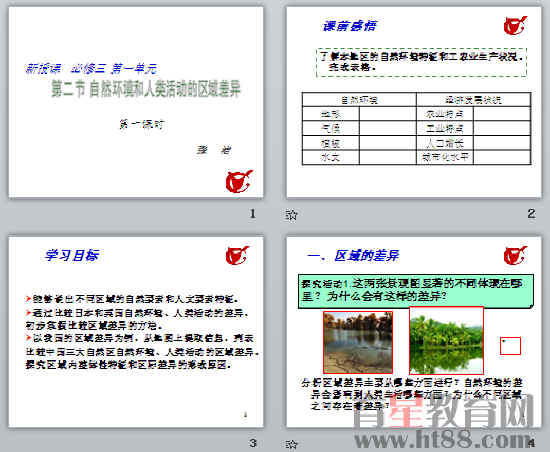Click the red logo on slide 3
Image resolution: width=550 pixels, height=452 pixels.
coord(237,255)
